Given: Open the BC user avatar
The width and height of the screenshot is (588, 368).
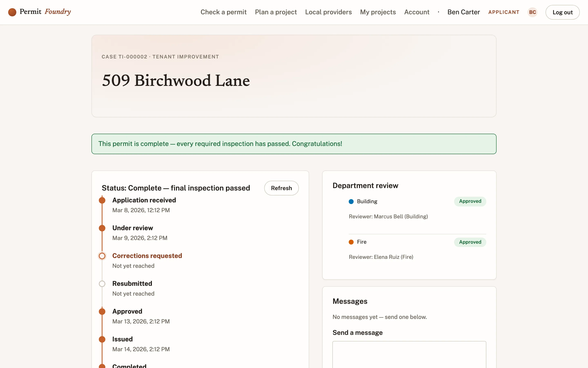Looking at the screenshot, I should [532, 12].
